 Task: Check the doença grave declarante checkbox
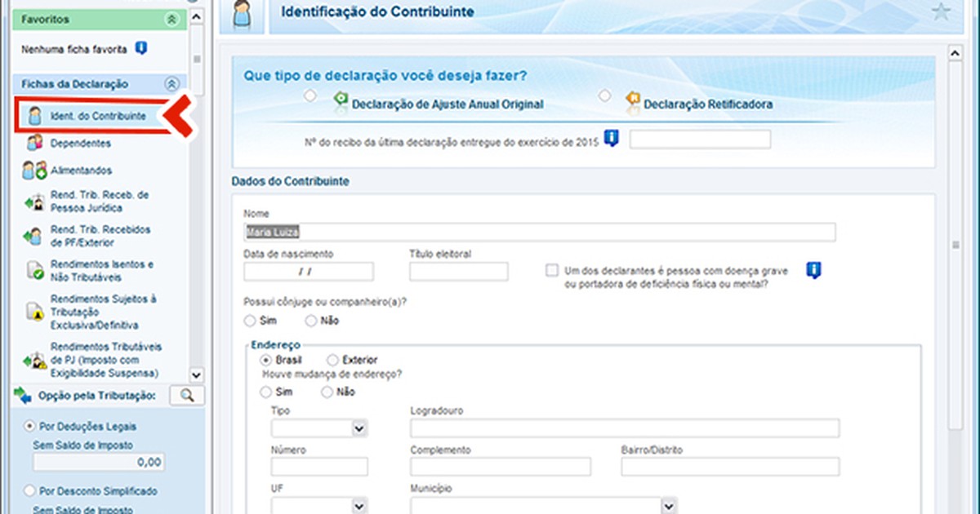tap(552, 270)
